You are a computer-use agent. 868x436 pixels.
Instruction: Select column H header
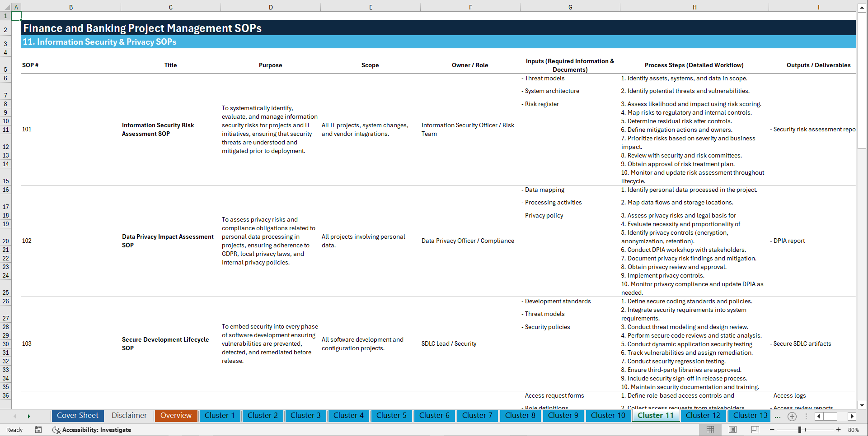[x=694, y=7]
